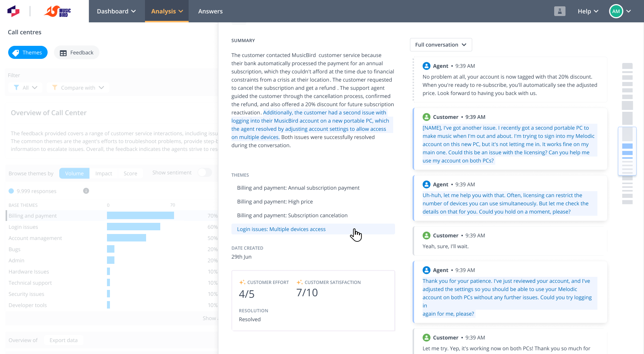
Task: Open the Full conversation dropdown
Action: 441,45
